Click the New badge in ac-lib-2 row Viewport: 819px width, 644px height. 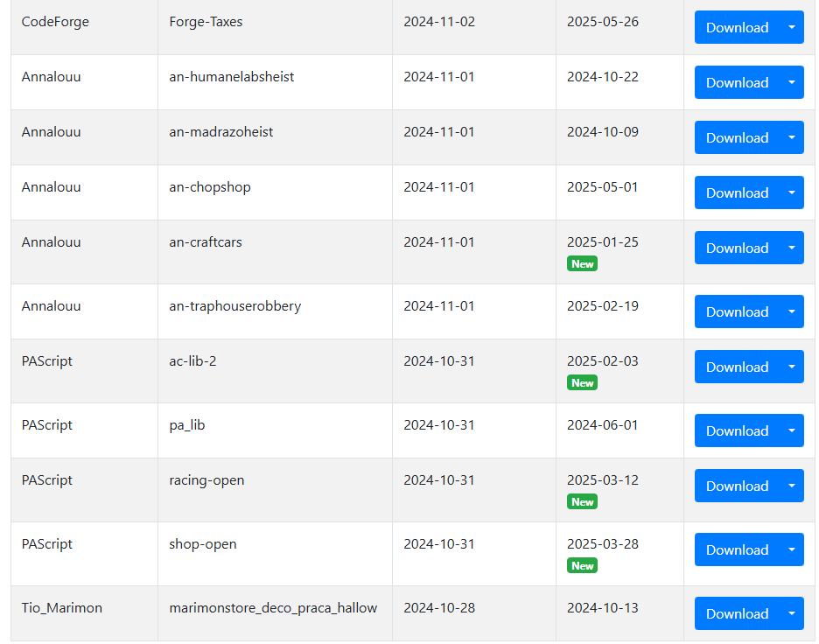582,383
